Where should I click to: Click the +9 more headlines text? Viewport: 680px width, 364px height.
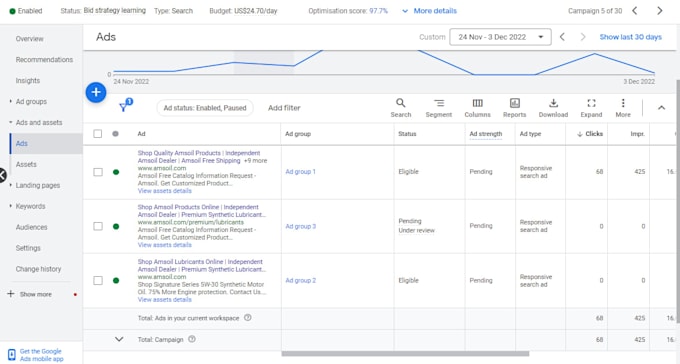(x=255, y=161)
